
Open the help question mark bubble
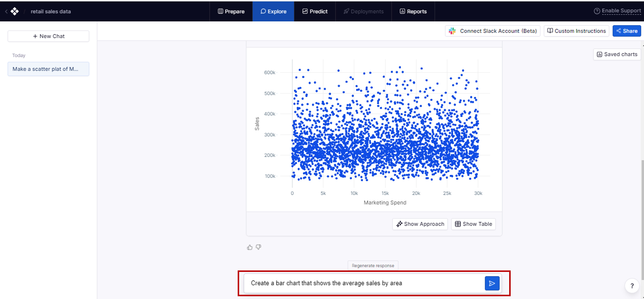pyautogui.click(x=632, y=286)
